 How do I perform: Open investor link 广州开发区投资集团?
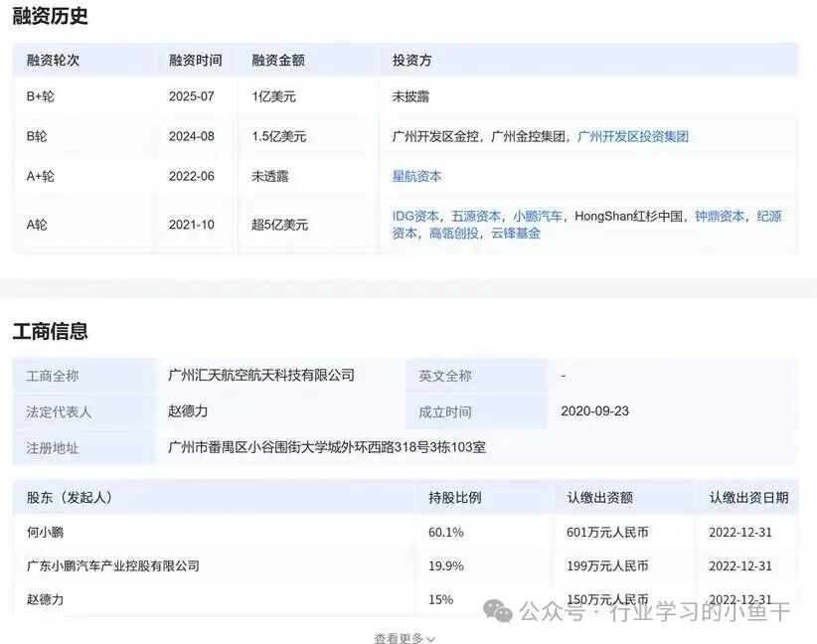[x=633, y=136]
